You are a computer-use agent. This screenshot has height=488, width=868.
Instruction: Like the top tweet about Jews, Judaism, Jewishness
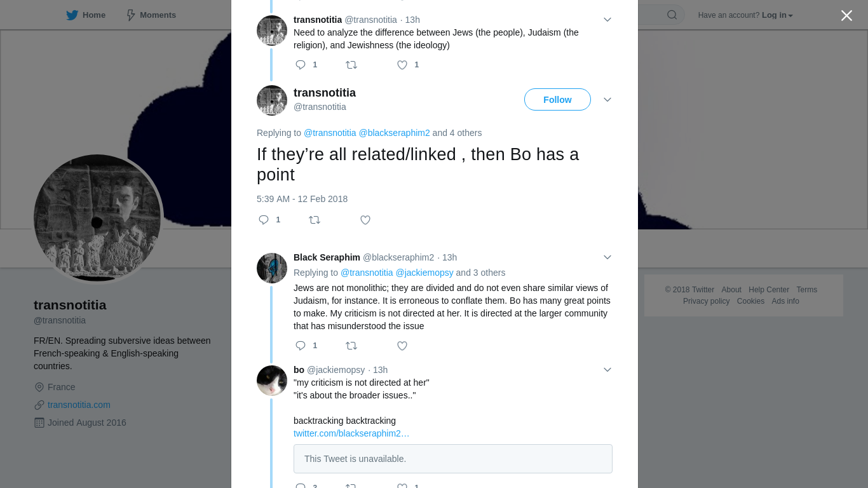402,65
